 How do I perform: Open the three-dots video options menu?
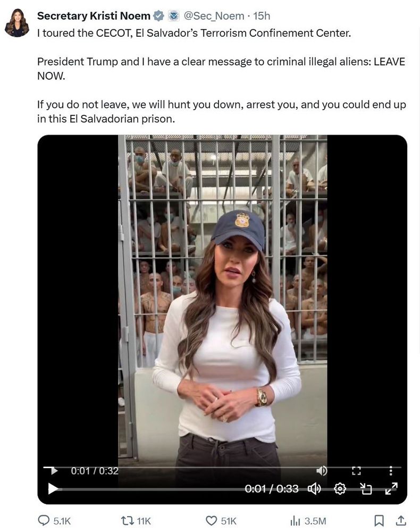point(391,471)
